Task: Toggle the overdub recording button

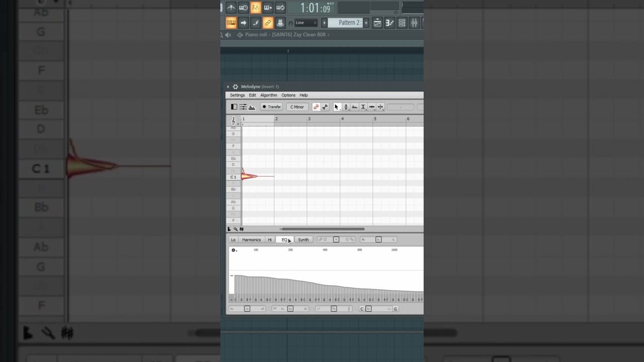Action: [x=268, y=7]
